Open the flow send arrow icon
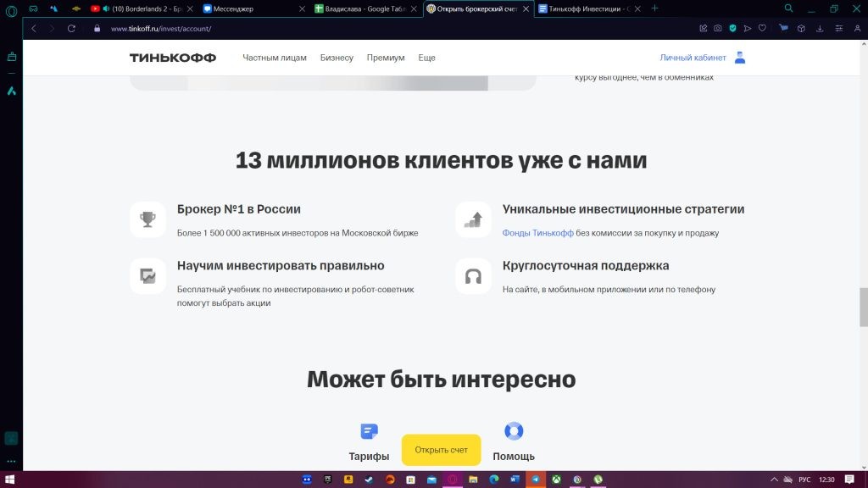 [748, 28]
